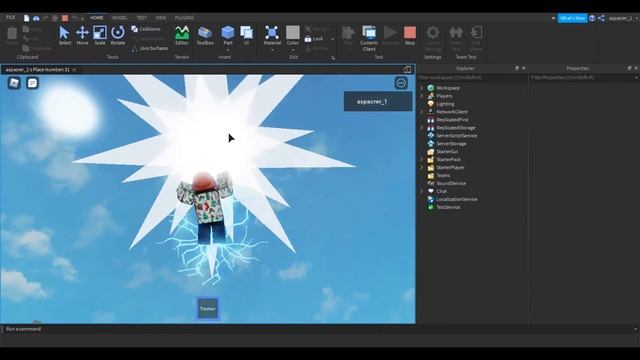Switch to the HOME ribbon tab
The height and width of the screenshot is (360, 640).
(97, 18)
